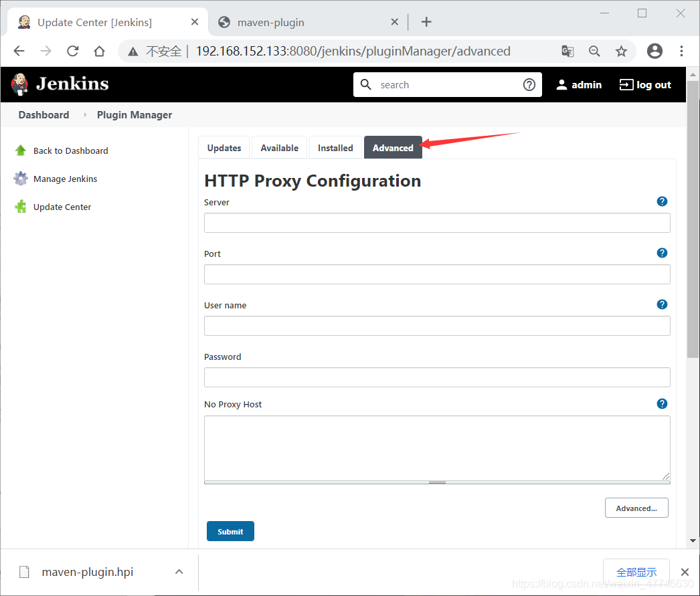This screenshot has width=700, height=596.
Task: Click the not-secure warning triangle icon
Action: (133, 52)
